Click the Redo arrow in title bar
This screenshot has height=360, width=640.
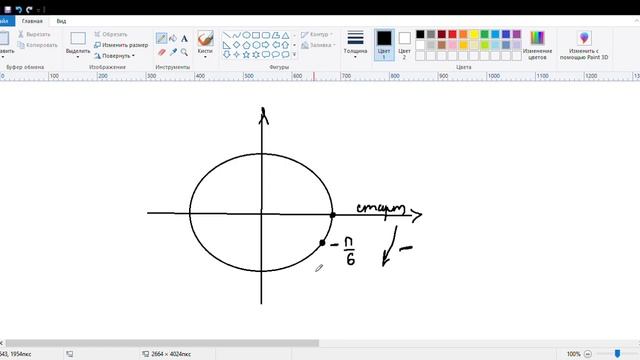click(x=29, y=9)
